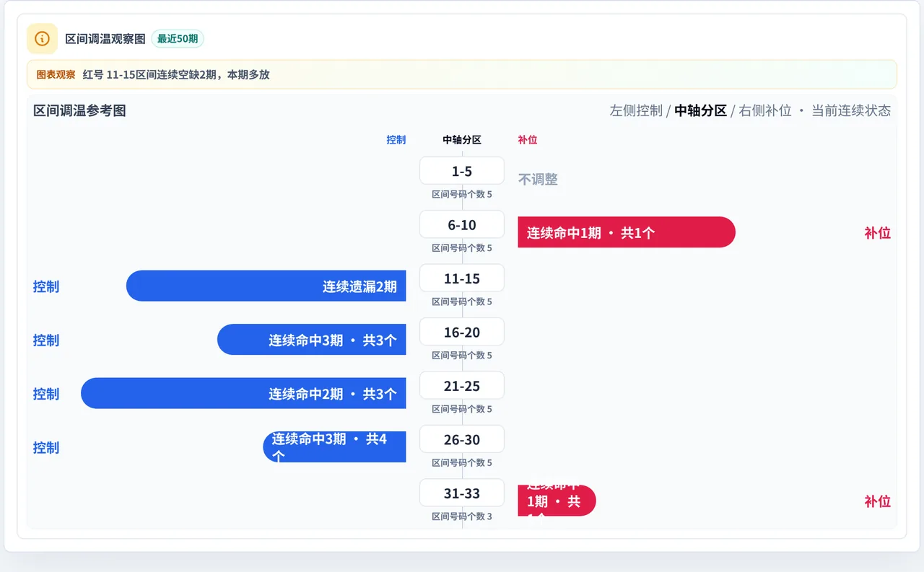Click the 补位 label in the 31-33 row
The image size is (924, 572).
(x=878, y=501)
